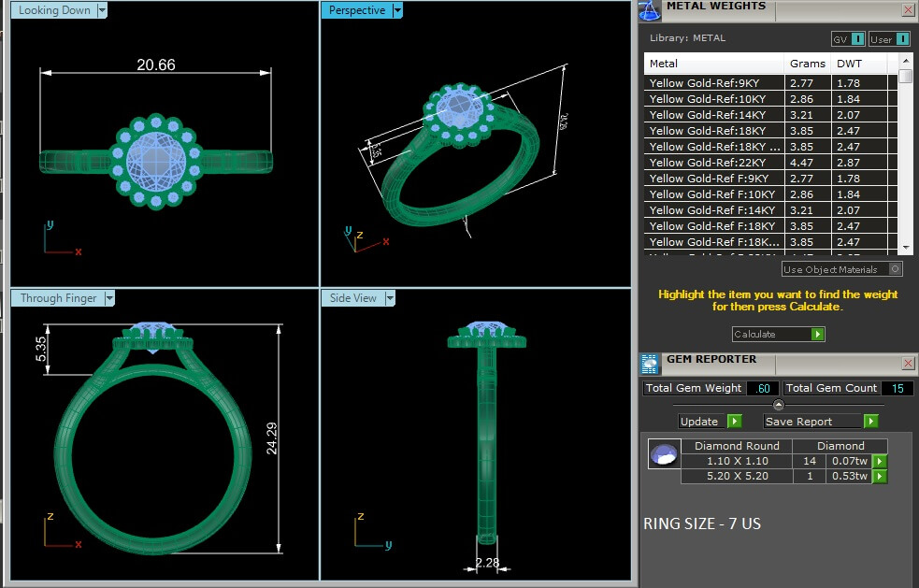919x588 pixels.
Task: Select the round diamond gem thumbnail
Action: (x=663, y=454)
